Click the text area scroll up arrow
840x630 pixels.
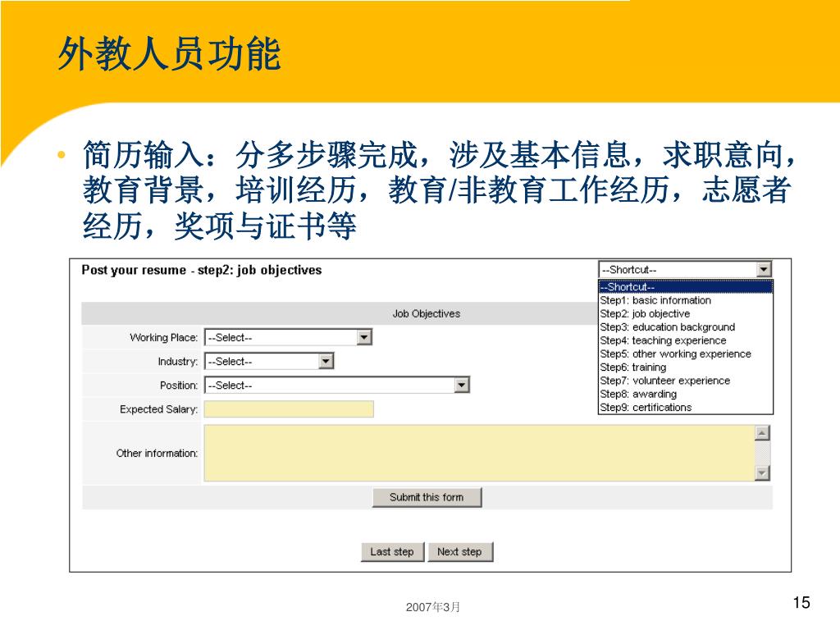coord(762,433)
